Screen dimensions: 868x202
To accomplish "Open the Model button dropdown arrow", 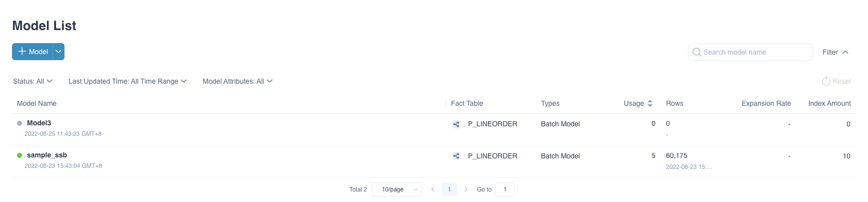I will click(58, 52).
